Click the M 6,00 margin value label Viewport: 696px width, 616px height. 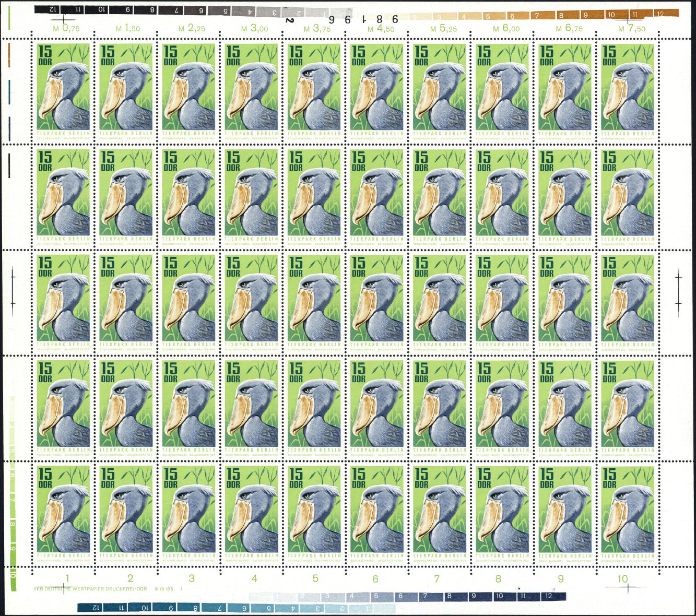(506, 29)
